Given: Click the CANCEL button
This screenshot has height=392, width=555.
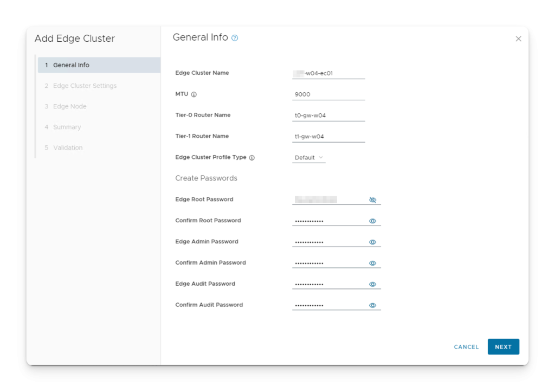Looking at the screenshot, I should point(466,347).
